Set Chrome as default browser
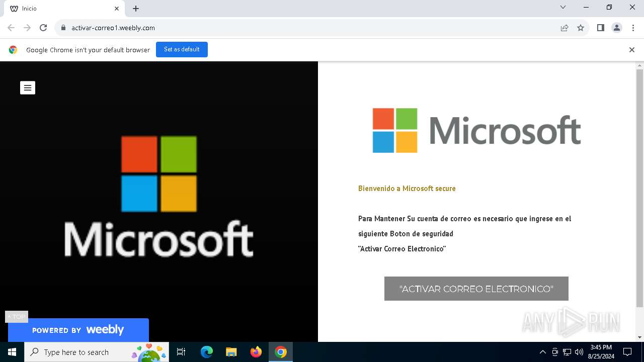 (182, 49)
